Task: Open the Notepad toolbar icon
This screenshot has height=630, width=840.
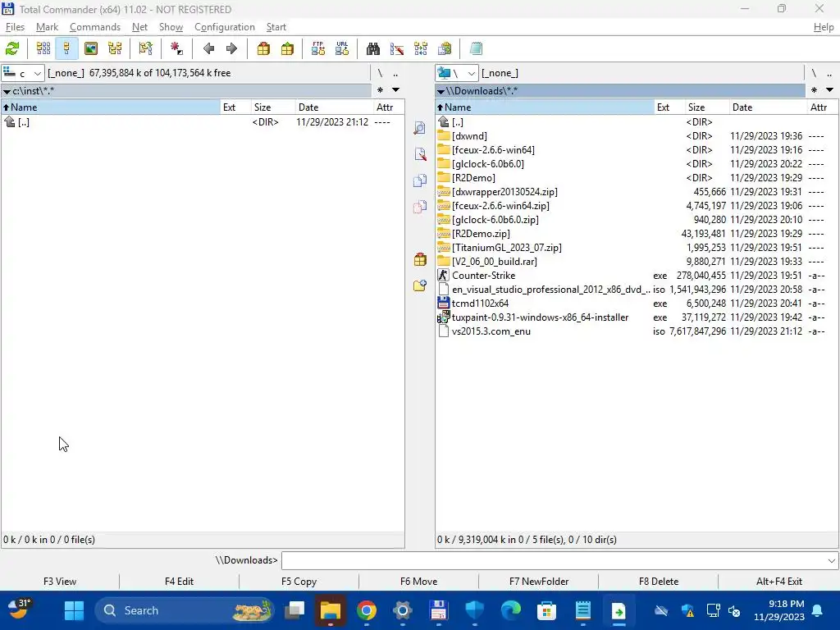Action: [x=476, y=48]
